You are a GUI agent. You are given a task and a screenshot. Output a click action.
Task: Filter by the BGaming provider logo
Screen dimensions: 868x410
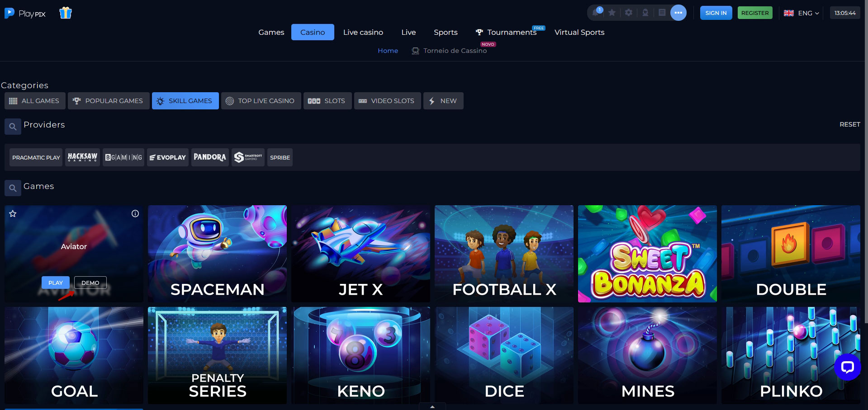(x=123, y=157)
